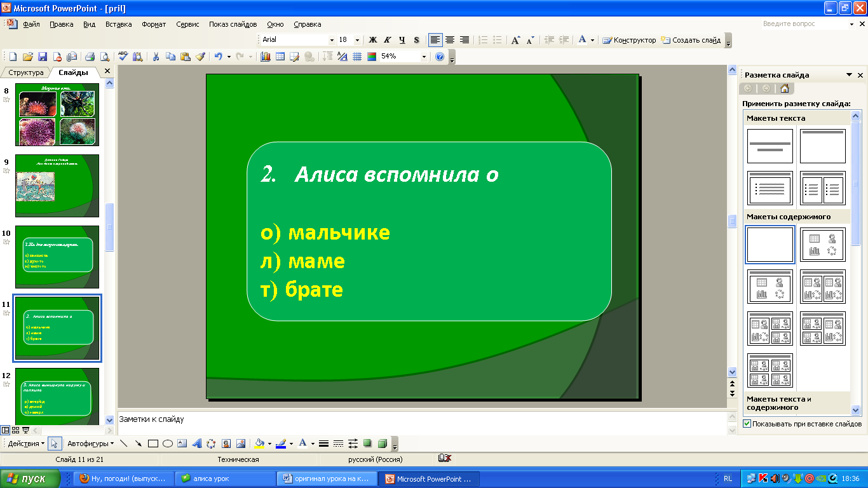Image resolution: width=868 pixels, height=488 pixels.
Task: Open the Arial font dropdown
Action: tap(332, 39)
